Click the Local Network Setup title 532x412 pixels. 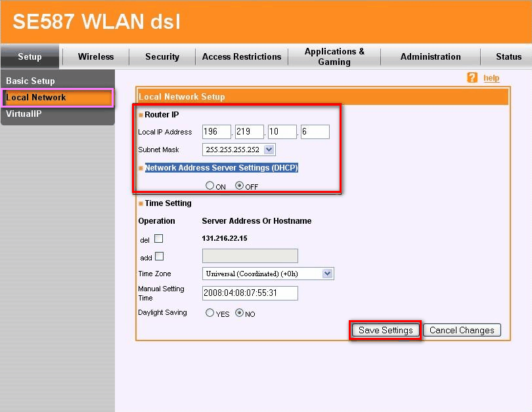click(x=181, y=96)
